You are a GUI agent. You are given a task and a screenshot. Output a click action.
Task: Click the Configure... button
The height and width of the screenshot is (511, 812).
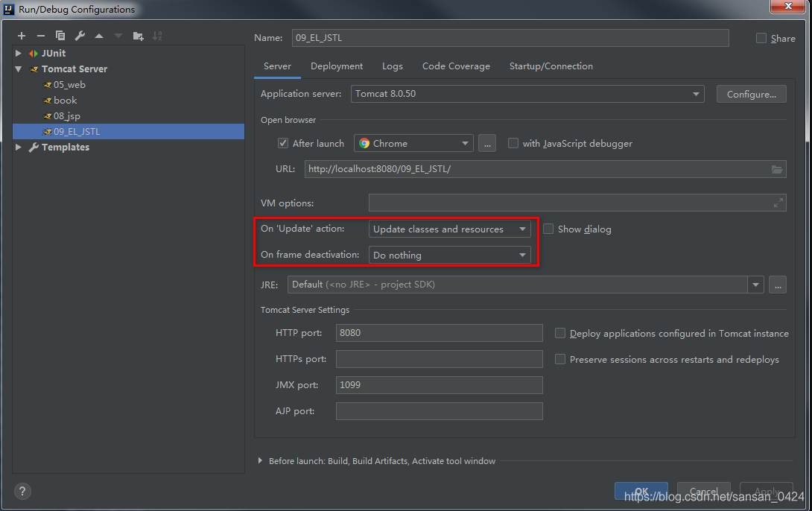tap(751, 94)
